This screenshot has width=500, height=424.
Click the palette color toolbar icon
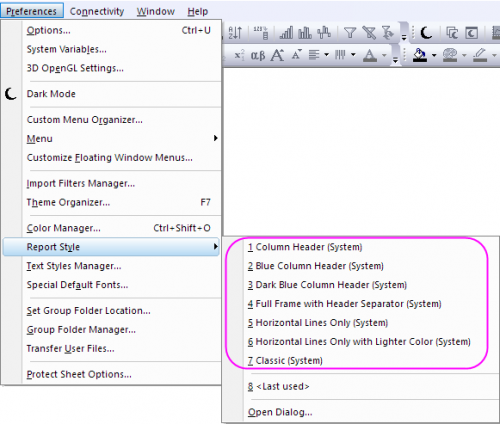click(x=450, y=55)
